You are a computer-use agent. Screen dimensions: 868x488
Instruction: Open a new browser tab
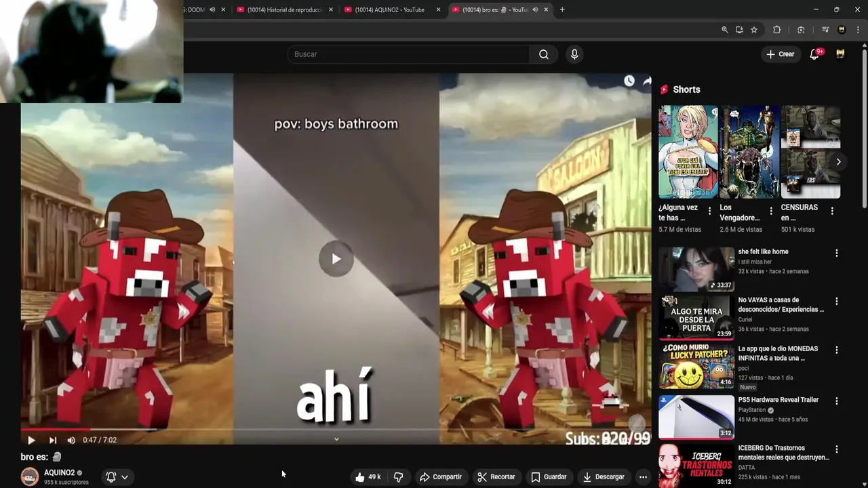click(562, 9)
